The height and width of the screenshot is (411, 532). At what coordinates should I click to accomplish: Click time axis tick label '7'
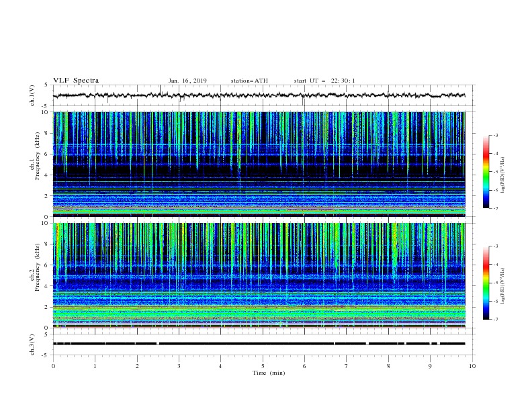tap(346, 366)
